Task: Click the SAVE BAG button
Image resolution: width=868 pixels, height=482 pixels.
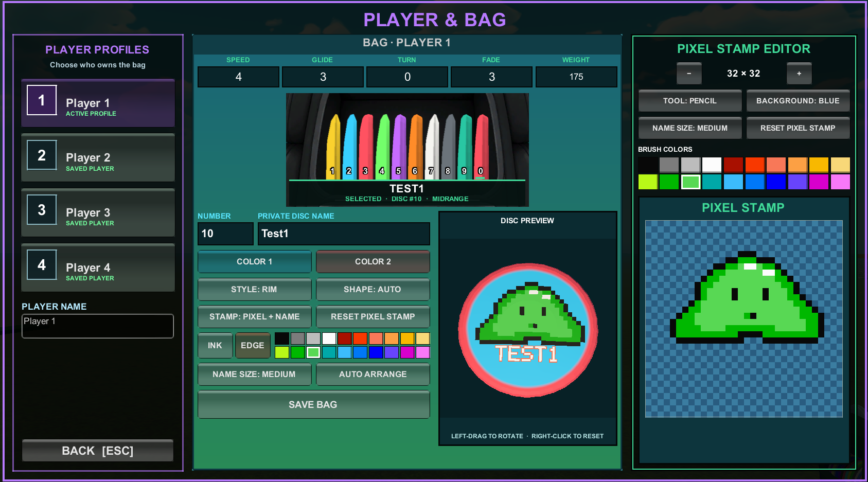Action: (x=313, y=405)
